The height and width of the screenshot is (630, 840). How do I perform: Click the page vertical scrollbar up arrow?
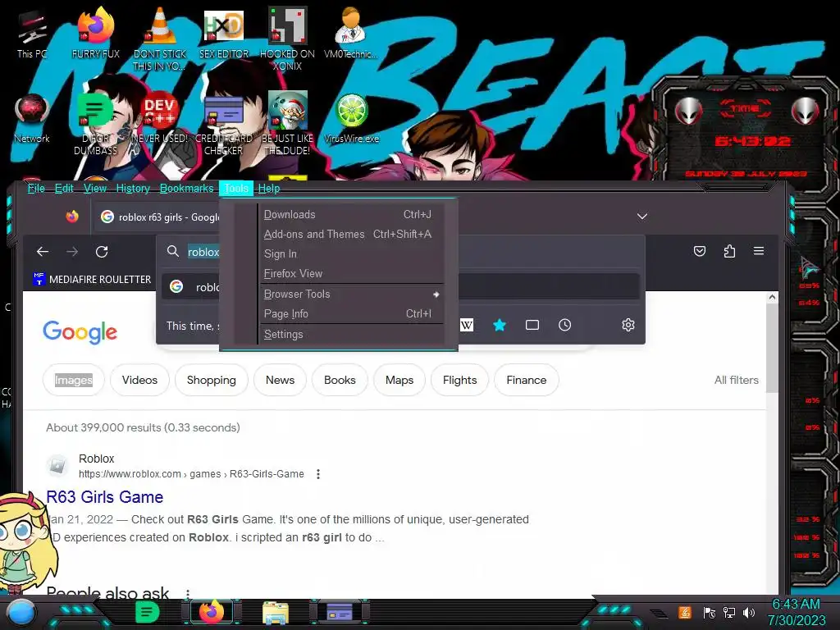[772, 297]
